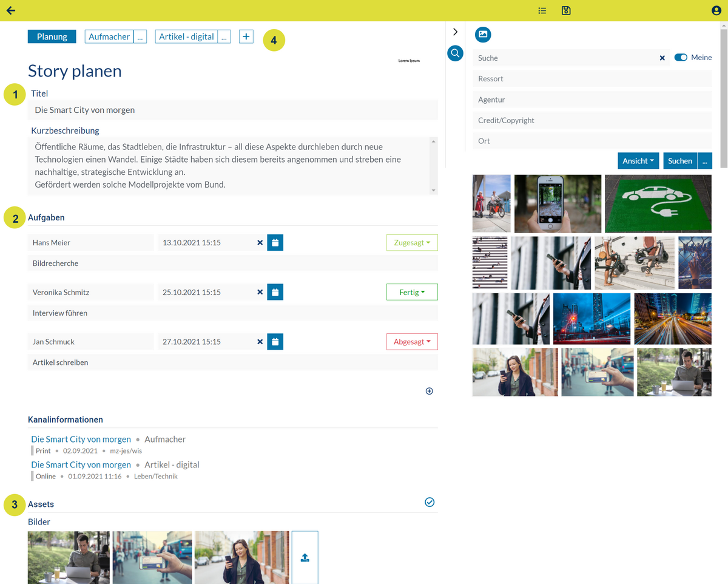The image size is (728, 584).
Task: Open the user account icon
Action: (716, 10)
